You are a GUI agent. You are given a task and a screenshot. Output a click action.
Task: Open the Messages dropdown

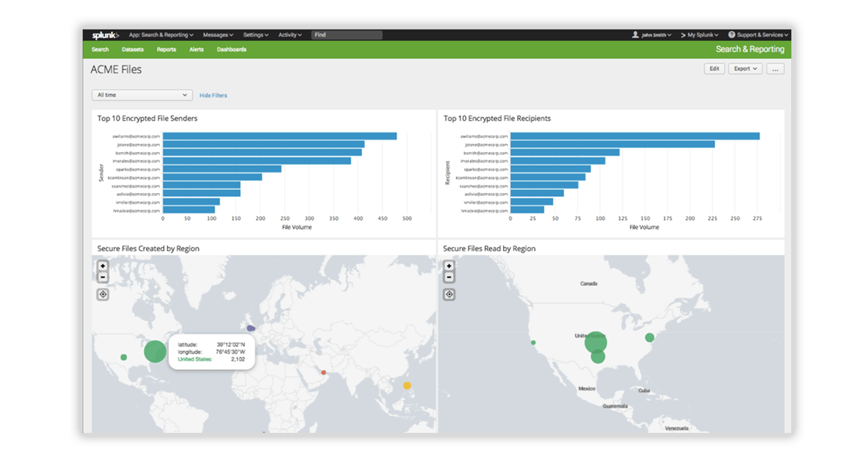[x=218, y=35]
